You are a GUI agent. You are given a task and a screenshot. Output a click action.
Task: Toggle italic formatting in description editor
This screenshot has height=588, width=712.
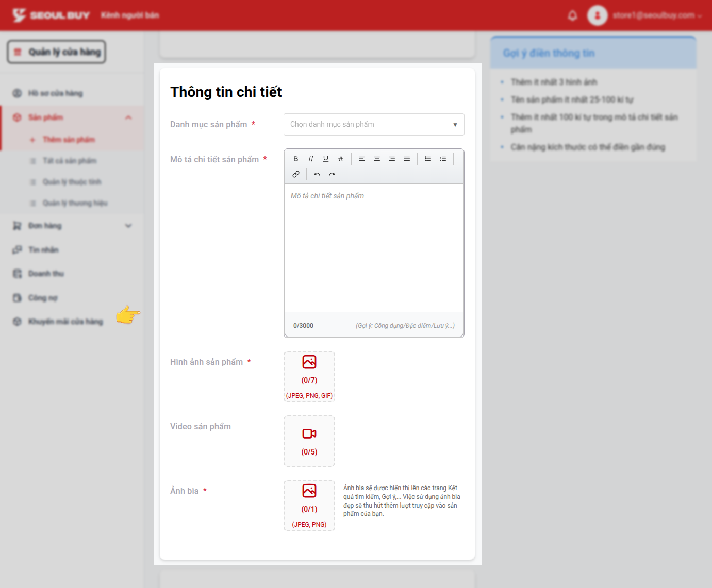pos(311,159)
